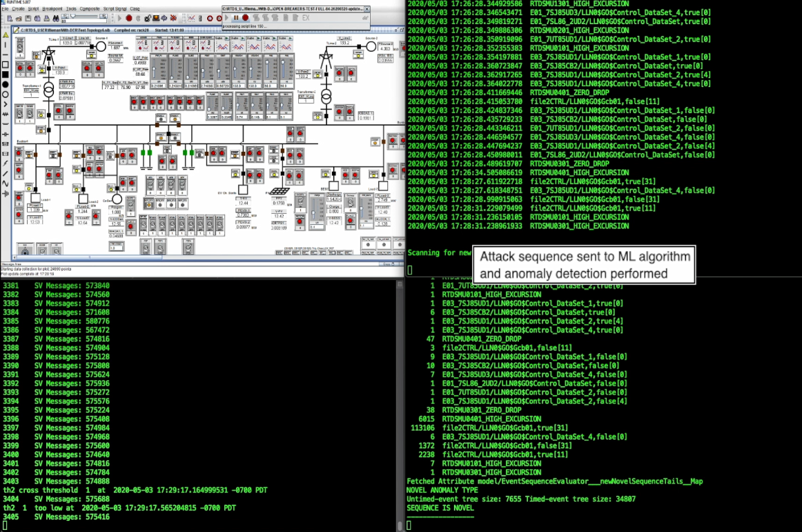Open the Tools menu
The height and width of the screenshot is (532, 802).
pyautogui.click(x=71, y=9)
